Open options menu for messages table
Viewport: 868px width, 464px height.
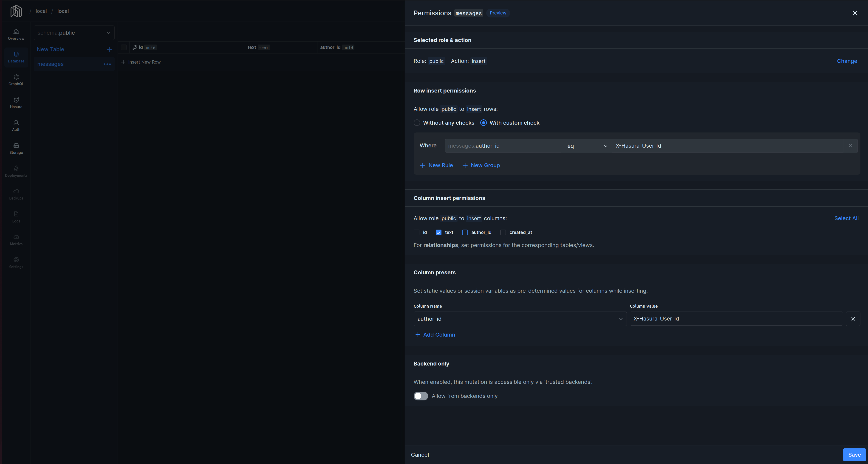tap(107, 64)
